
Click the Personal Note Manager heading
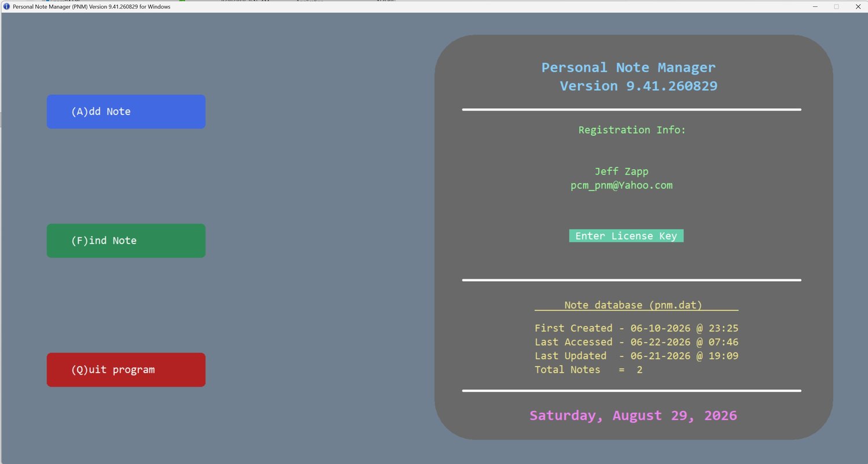click(628, 67)
